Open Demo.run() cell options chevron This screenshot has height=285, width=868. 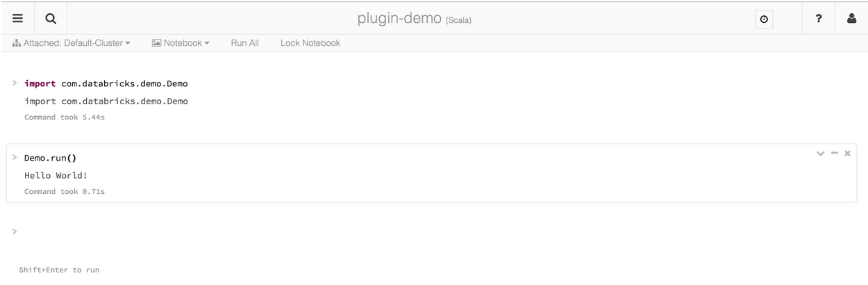point(821,153)
